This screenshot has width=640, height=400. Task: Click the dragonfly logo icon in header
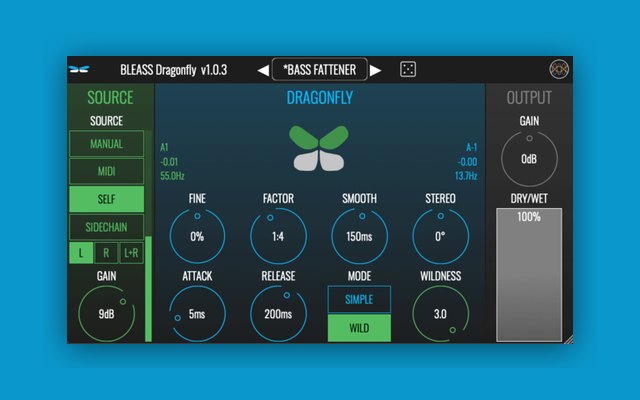point(79,69)
